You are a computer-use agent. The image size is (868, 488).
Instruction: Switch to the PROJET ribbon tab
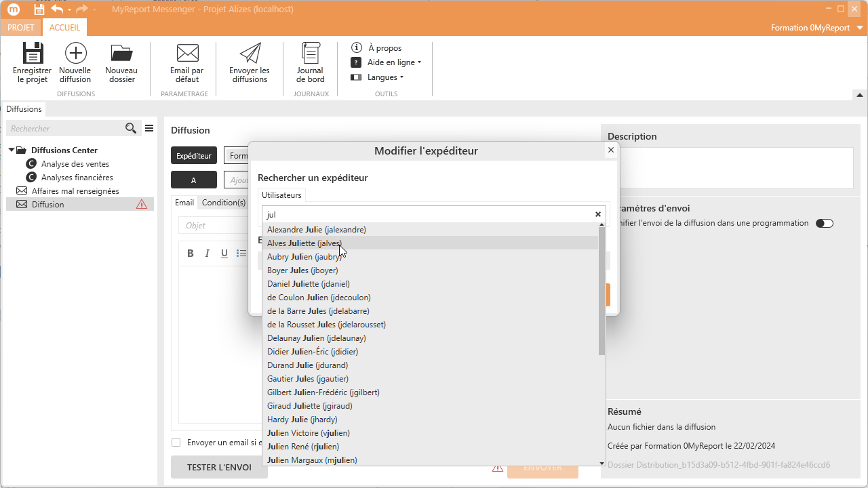tap(20, 28)
